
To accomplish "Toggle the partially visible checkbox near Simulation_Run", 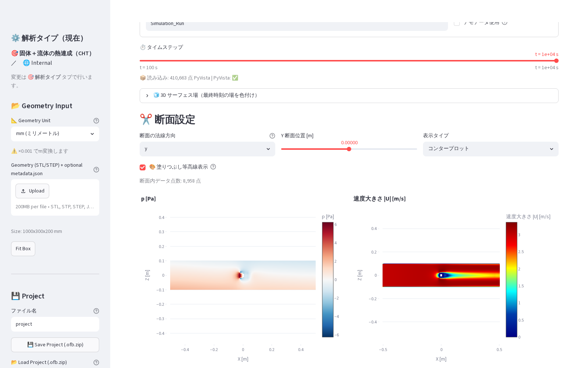I will coord(457,23).
